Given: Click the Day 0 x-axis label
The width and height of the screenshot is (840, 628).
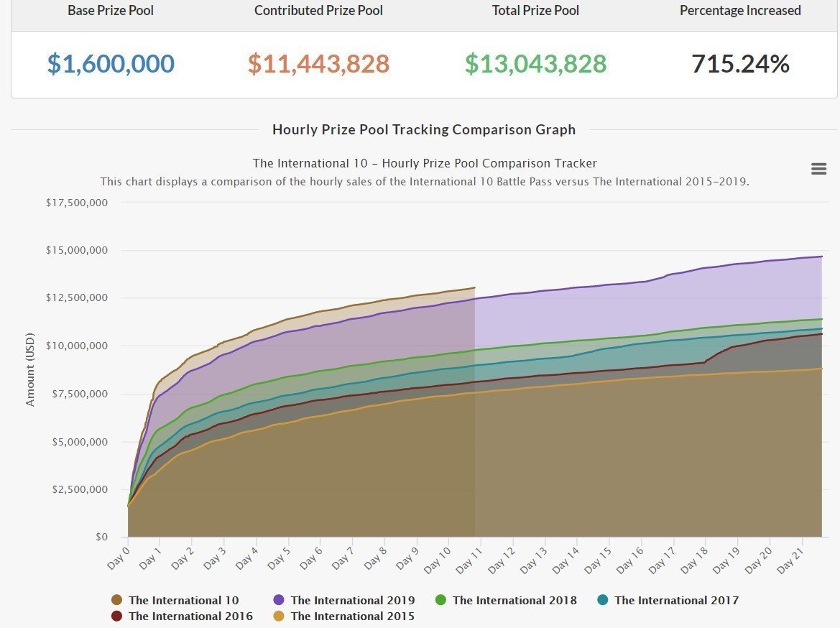Looking at the screenshot, I should pos(119,558).
